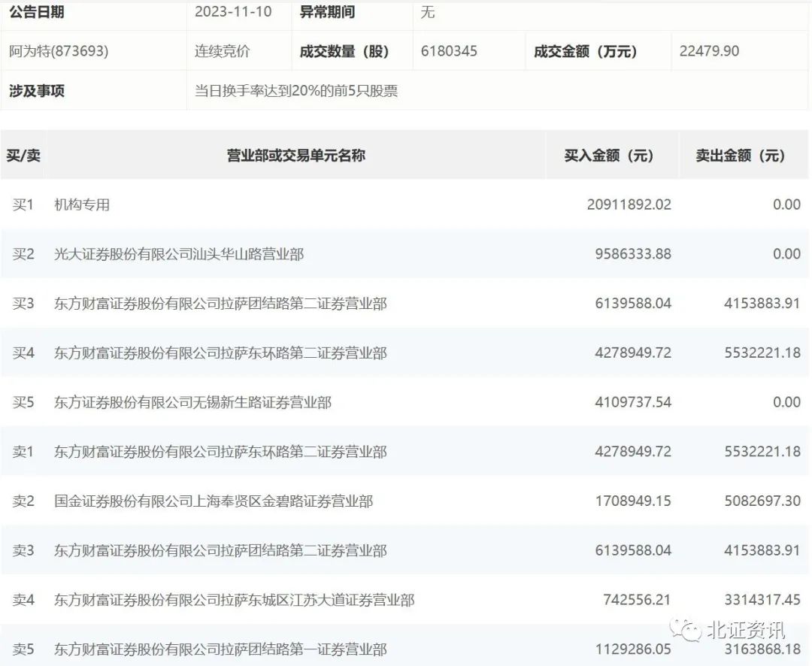Select buy amount 4109737.54

(x=633, y=402)
